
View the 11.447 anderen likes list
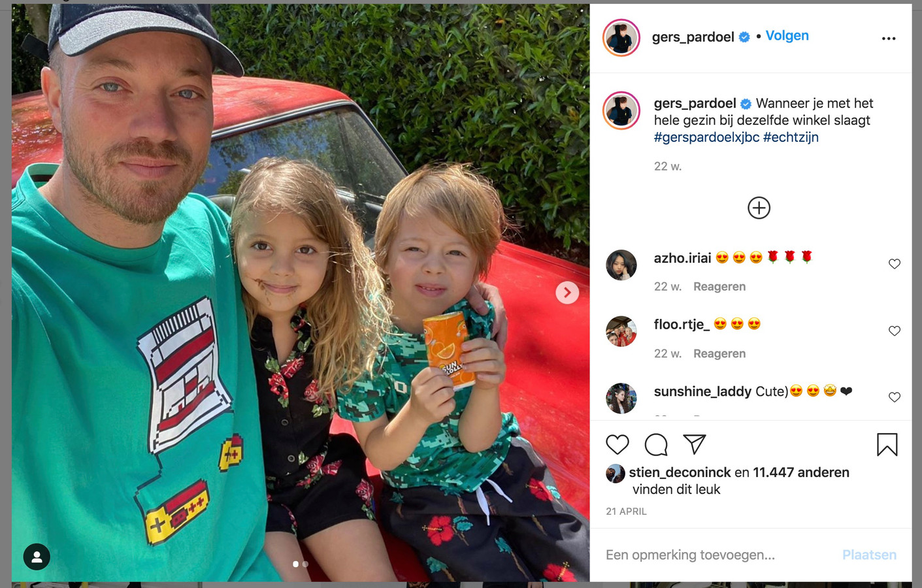point(801,472)
